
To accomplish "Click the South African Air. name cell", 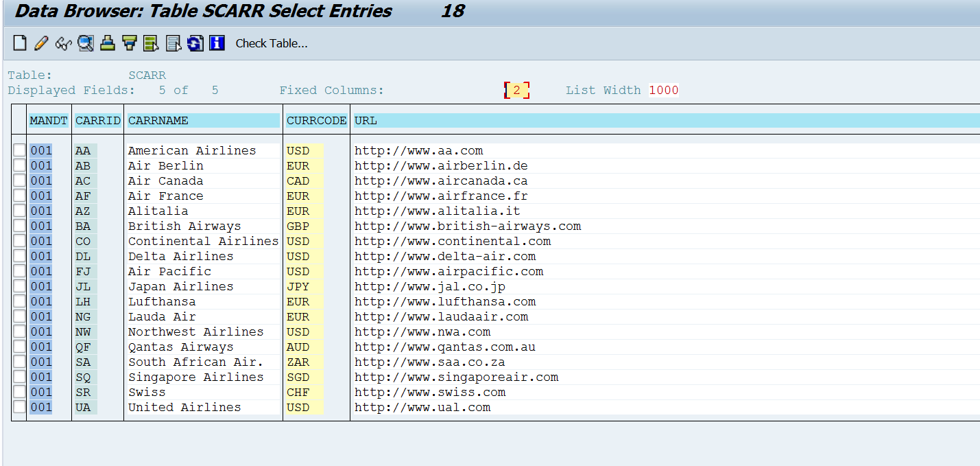I will (x=204, y=362).
